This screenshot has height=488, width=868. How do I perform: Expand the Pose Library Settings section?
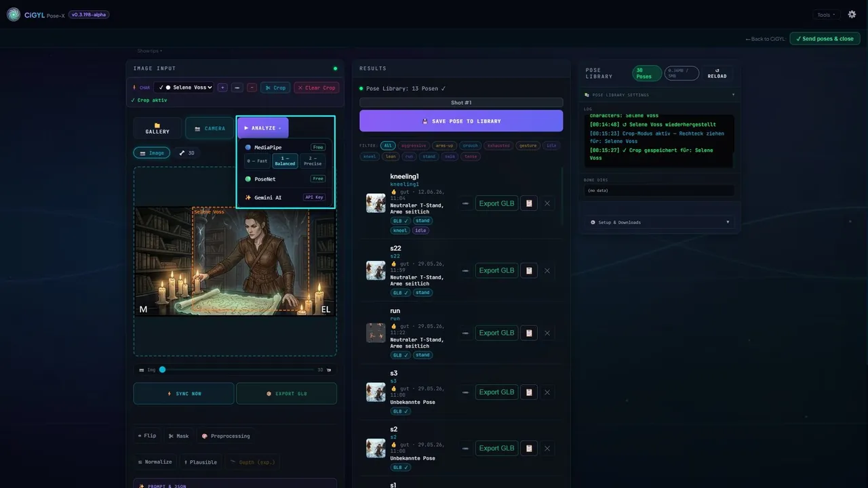[x=659, y=95]
